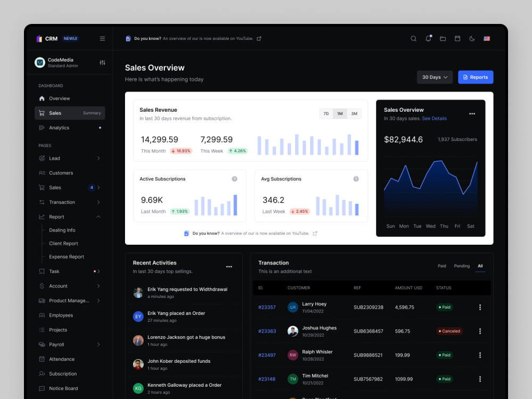The width and height of the screenshot is (532, 399).
Task: Click the CodeMedia avatar
Action: pos(40,62)
